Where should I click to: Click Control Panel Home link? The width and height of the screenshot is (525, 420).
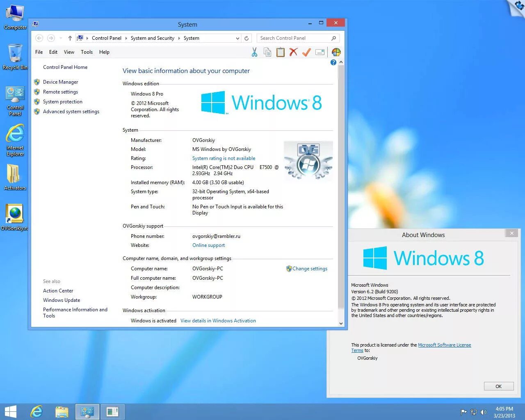pyautogui.click(x=65, y=67)
